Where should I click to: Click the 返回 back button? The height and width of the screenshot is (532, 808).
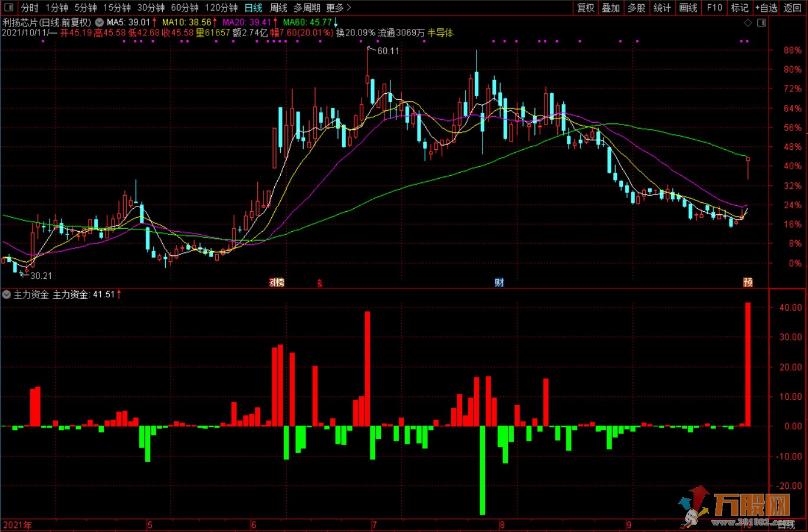tap(793, 8)
